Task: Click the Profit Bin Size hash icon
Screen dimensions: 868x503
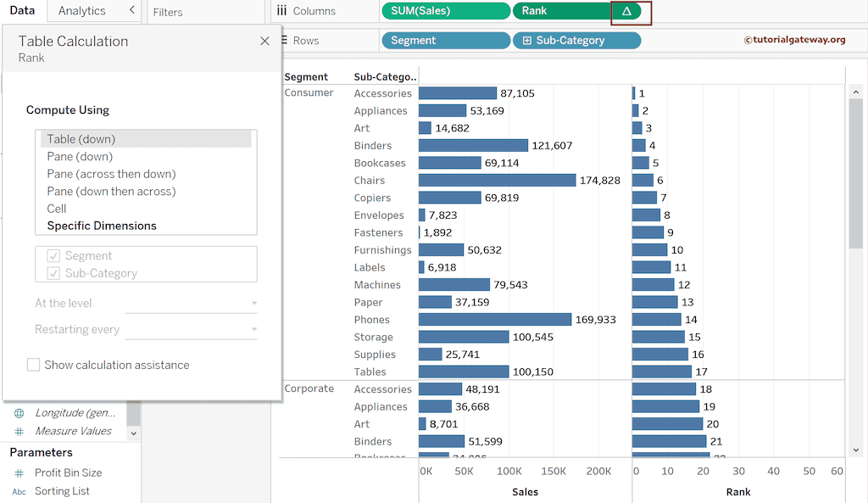Action: [19, 473]
